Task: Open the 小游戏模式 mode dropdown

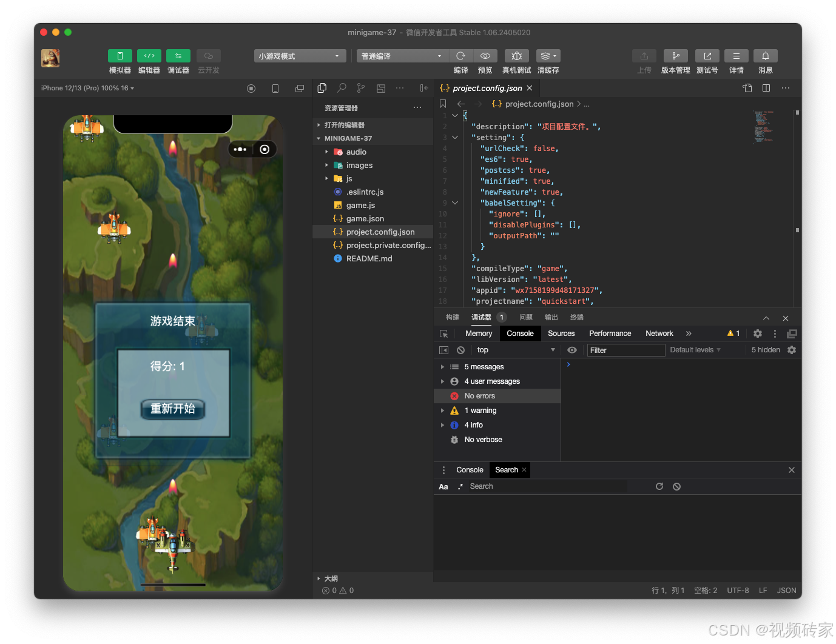Action: (x=300, y=56)
